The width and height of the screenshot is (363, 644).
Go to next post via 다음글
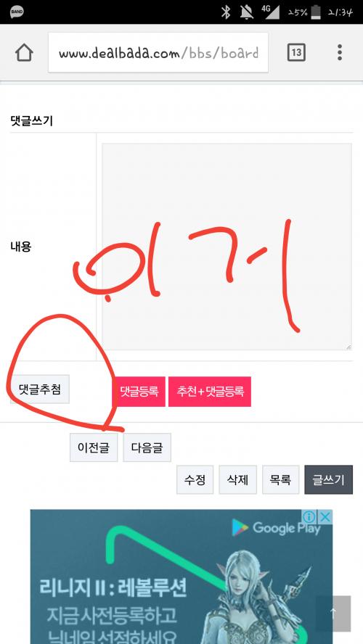[147, 447]
